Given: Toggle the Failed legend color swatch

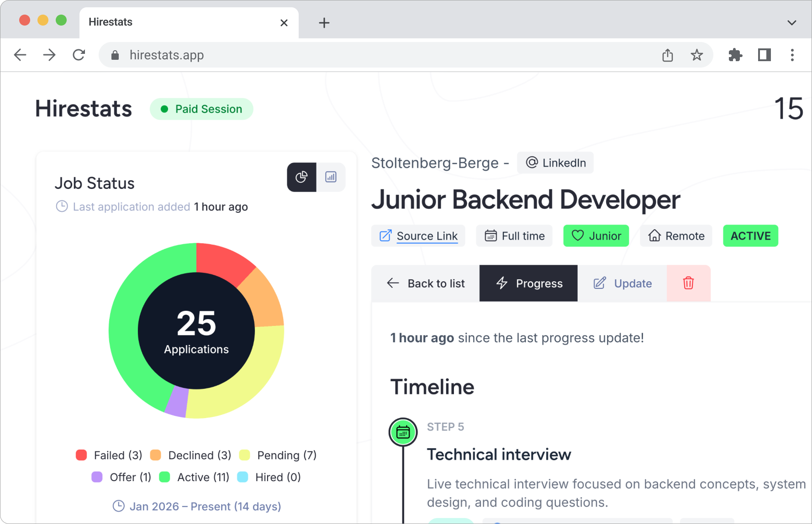Looking at the screenshot, I should (x=81, y=455).
